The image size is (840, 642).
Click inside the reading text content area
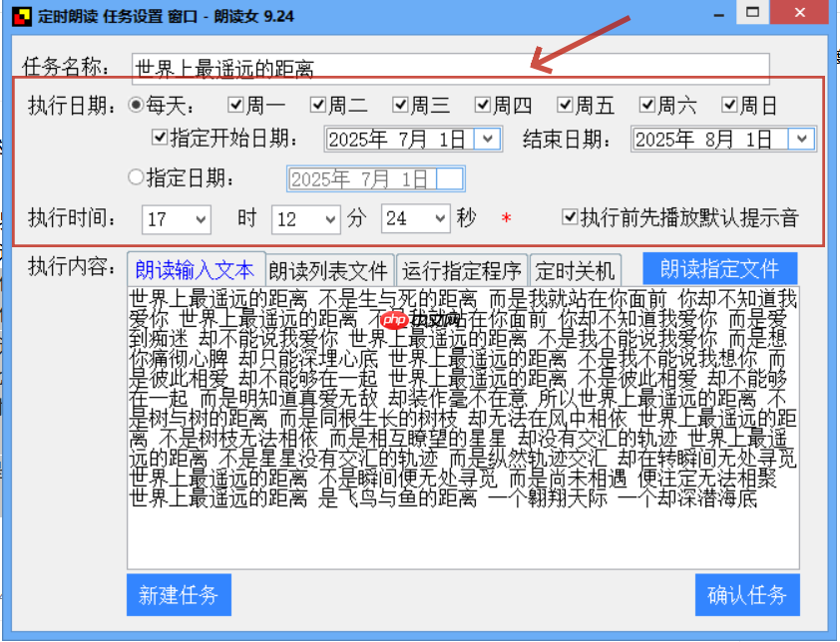463,428
